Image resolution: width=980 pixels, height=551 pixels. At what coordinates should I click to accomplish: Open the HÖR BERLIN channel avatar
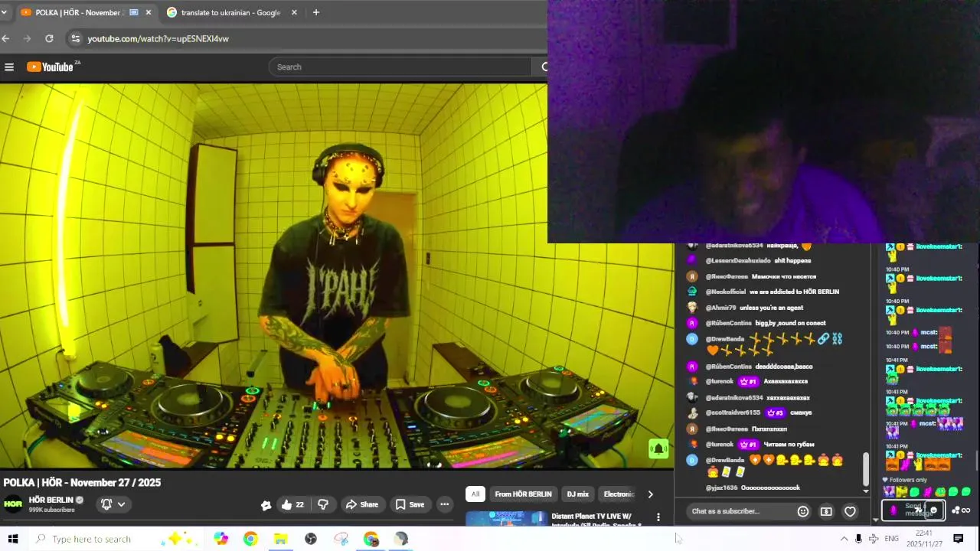(13, 504)
